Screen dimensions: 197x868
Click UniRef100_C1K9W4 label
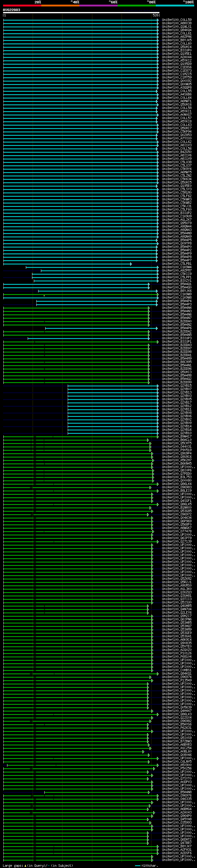[177, 267]
